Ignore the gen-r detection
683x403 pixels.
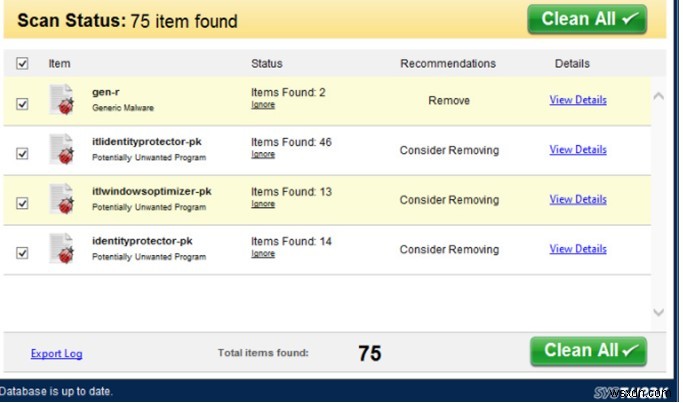point(263,105)
